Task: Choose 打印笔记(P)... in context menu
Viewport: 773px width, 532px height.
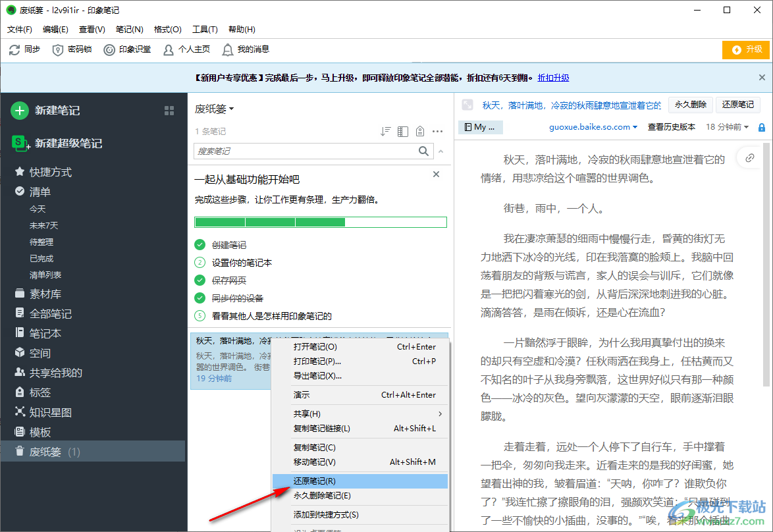Action: [360, 361]
